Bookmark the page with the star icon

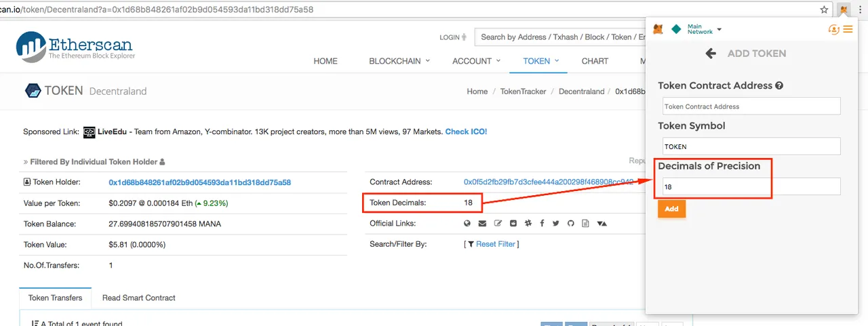tap(825, 9)
